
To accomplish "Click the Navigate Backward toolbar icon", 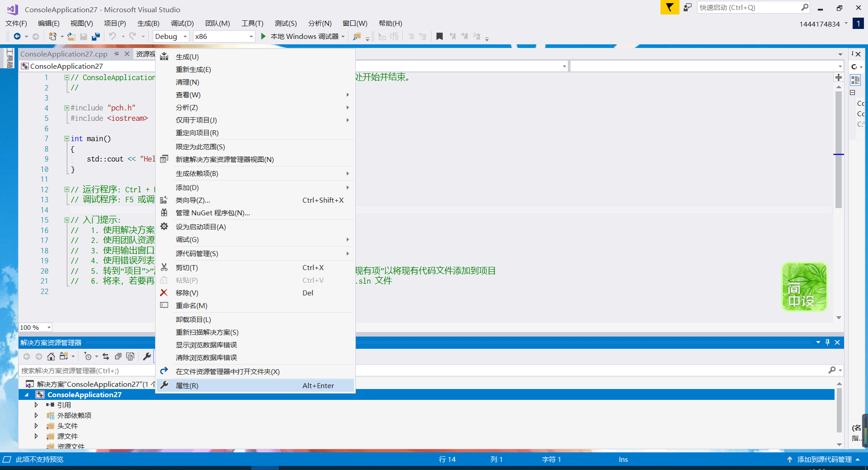I will pyautogui.click(x=17, y=37).
